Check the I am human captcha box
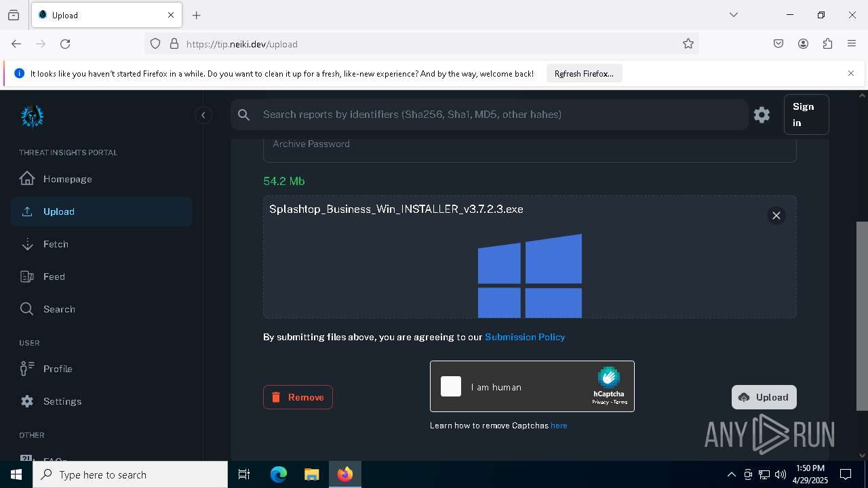The height and width of the screenshot is (488, 868). 451,386
